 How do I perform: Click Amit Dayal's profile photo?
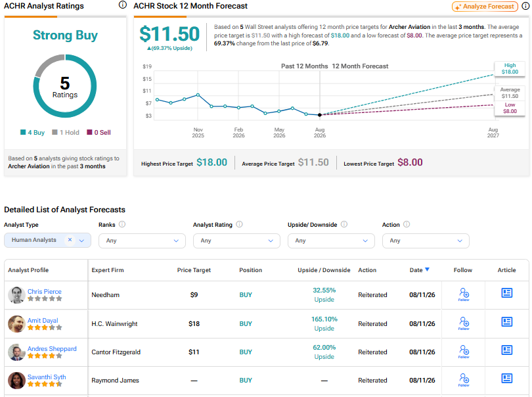coord(16,323)
